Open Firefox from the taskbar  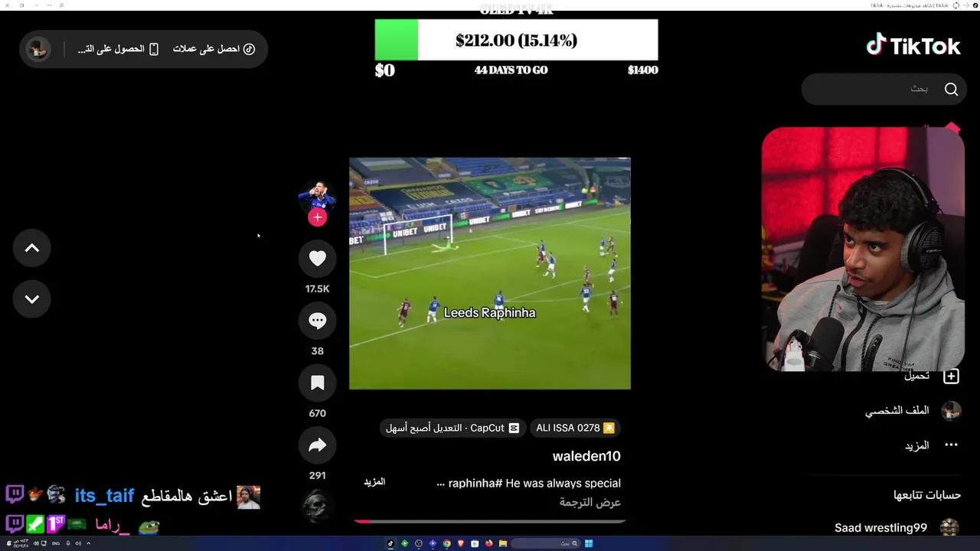[488, 543]
